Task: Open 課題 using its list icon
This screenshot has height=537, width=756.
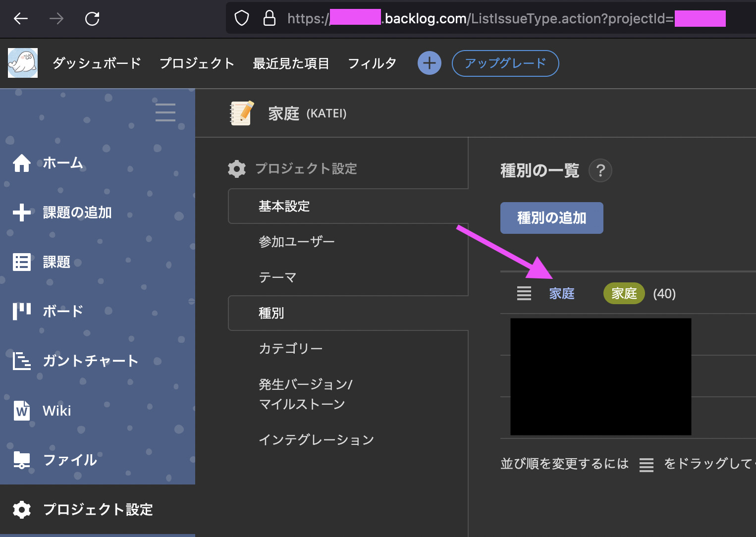Action: 22,262
